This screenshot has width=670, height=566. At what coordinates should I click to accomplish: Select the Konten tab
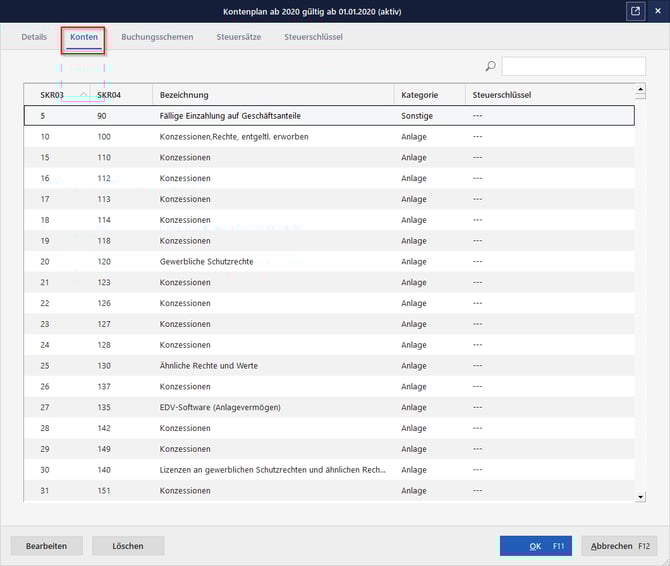84,37
